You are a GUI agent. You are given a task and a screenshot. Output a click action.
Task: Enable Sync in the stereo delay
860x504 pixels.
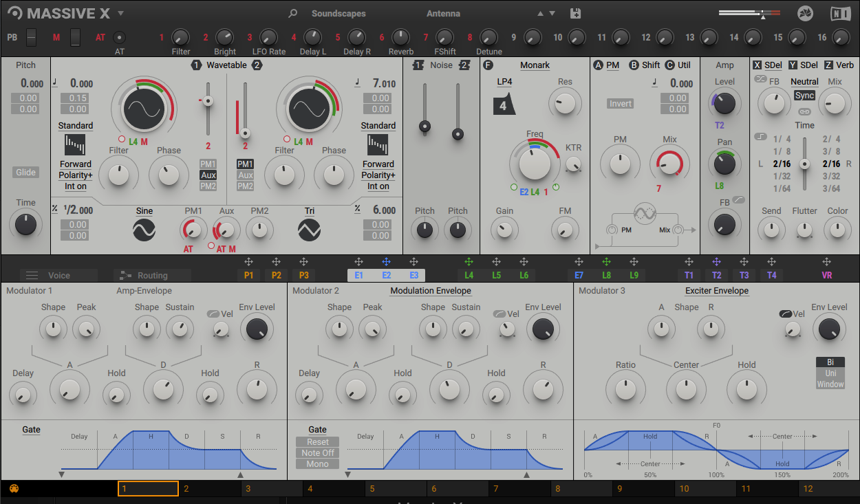(804, 96)
